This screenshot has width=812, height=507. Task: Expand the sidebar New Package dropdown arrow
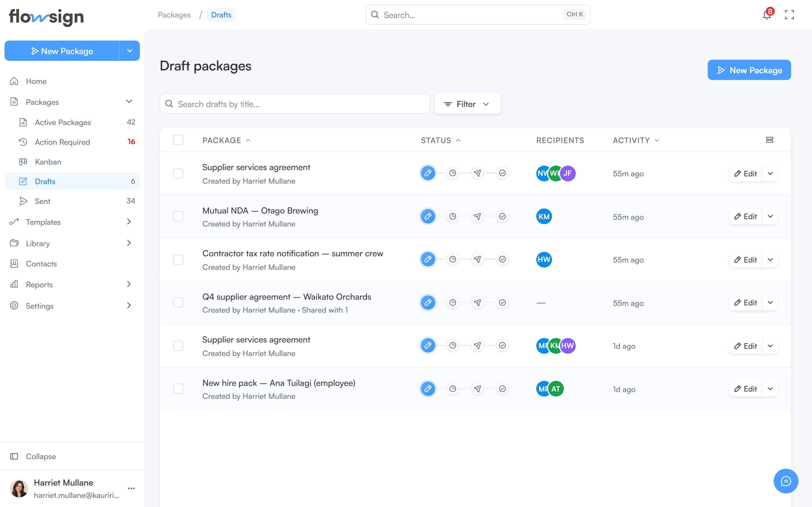(x=129, y=51)
